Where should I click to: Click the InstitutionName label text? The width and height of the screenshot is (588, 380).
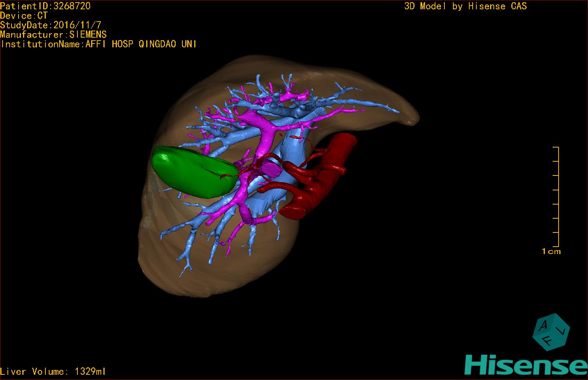click(99, 44)
